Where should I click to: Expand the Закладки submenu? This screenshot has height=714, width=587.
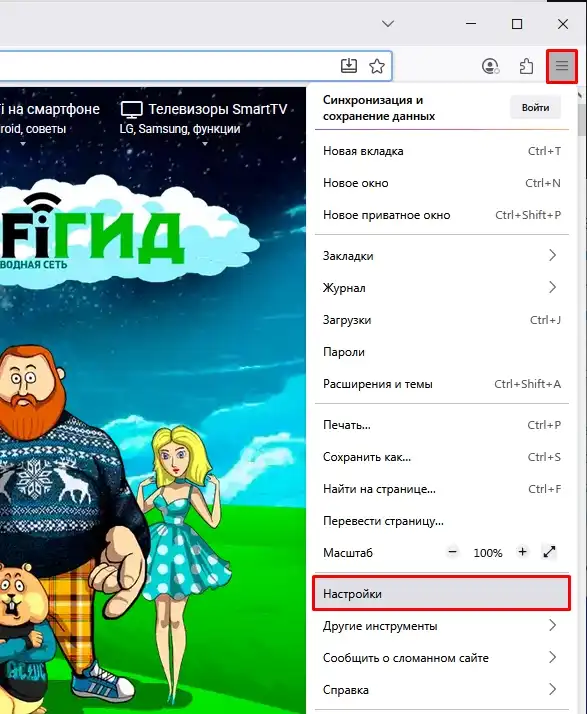point(442,256)
